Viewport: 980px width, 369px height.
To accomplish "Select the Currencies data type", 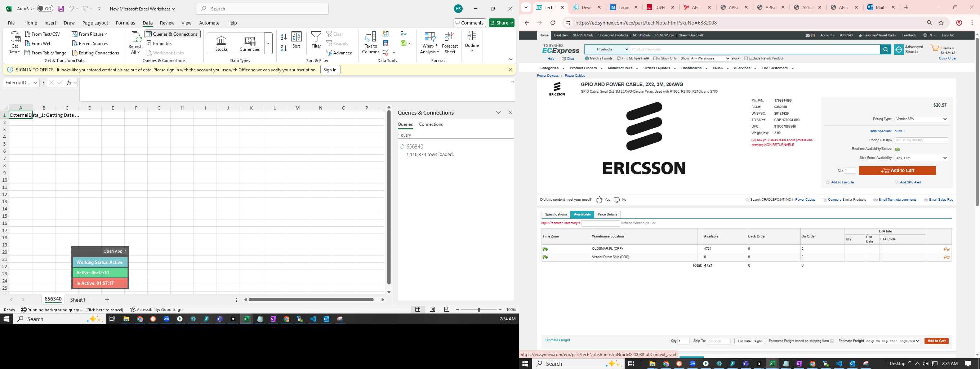I will tap(250, 43).
